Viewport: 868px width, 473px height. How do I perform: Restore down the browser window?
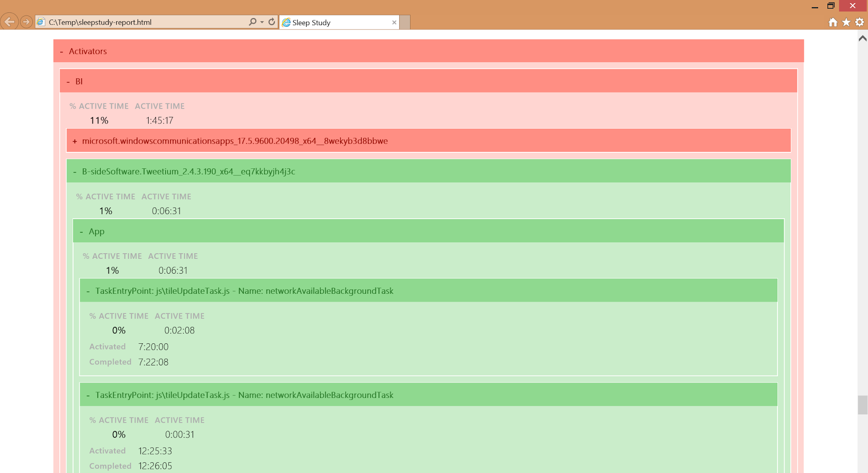(x=830, y=6)
